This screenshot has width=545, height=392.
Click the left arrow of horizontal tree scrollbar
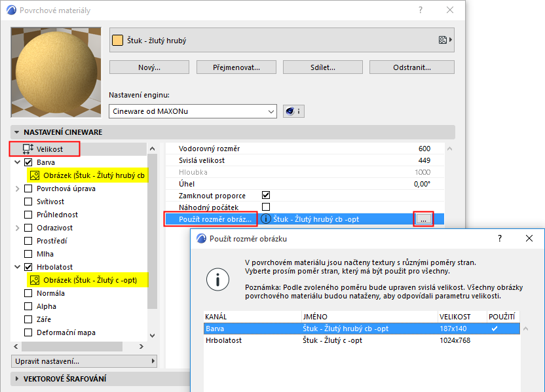click(16, 346)
